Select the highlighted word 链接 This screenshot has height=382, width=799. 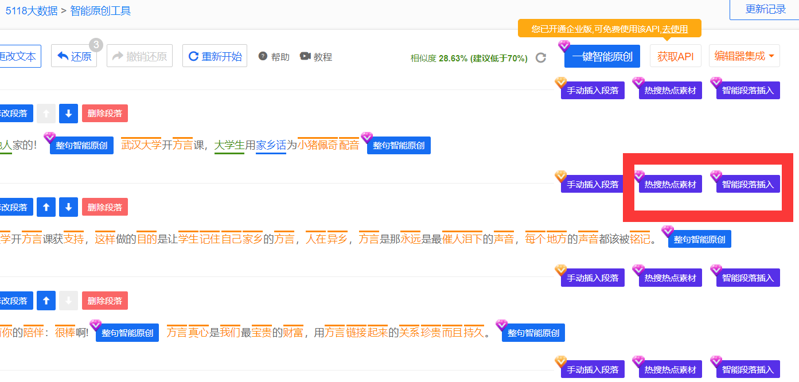click(356, 333)
